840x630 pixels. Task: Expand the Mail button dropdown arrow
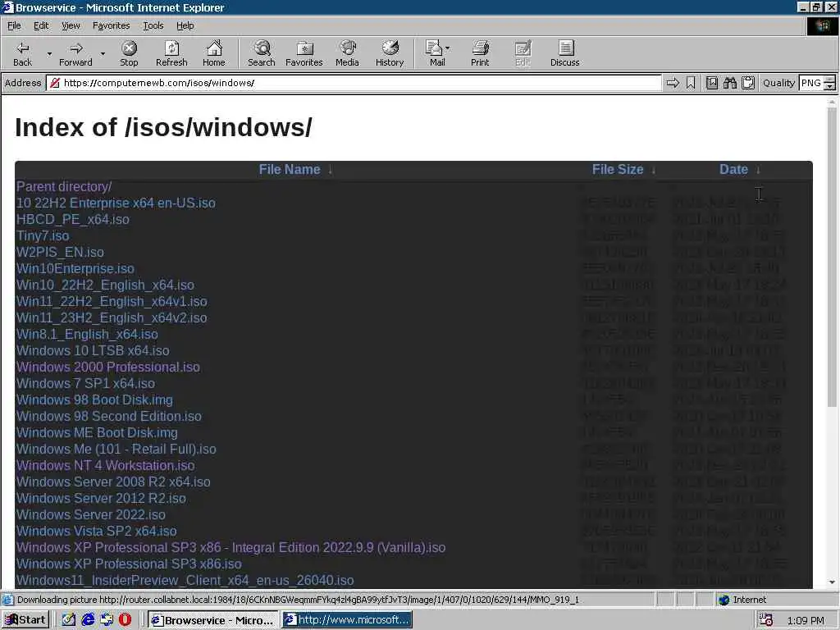[x=448, y=48]
